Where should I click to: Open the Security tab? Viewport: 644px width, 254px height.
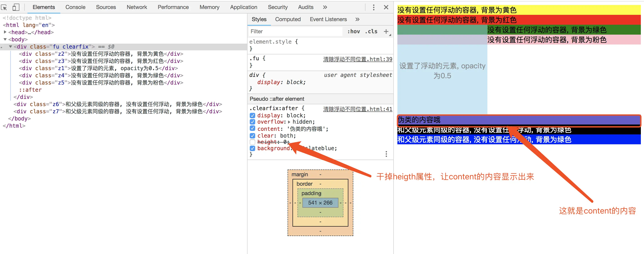(277, 7)
